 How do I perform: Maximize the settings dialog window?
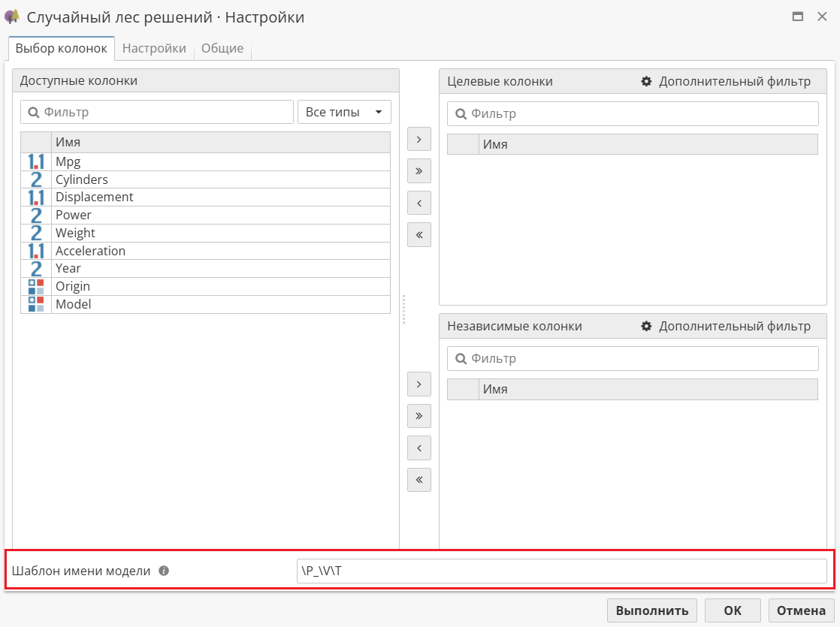point(798,17)
